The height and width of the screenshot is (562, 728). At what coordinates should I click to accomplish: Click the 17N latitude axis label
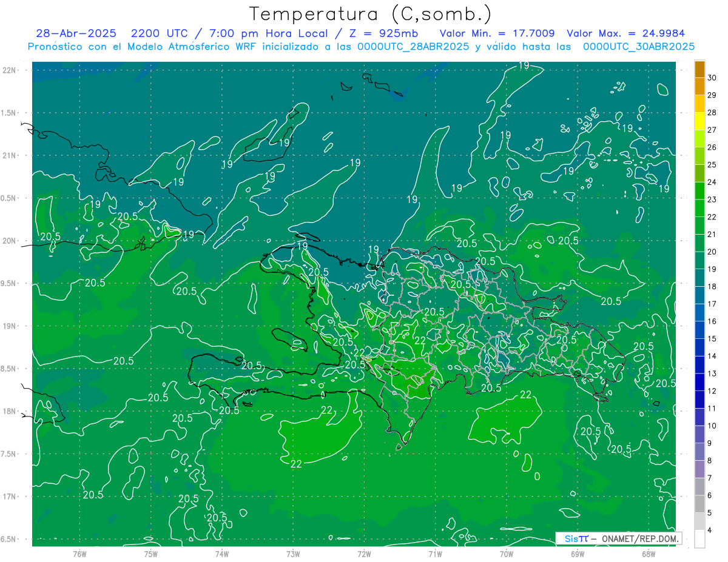pos(9,497)
